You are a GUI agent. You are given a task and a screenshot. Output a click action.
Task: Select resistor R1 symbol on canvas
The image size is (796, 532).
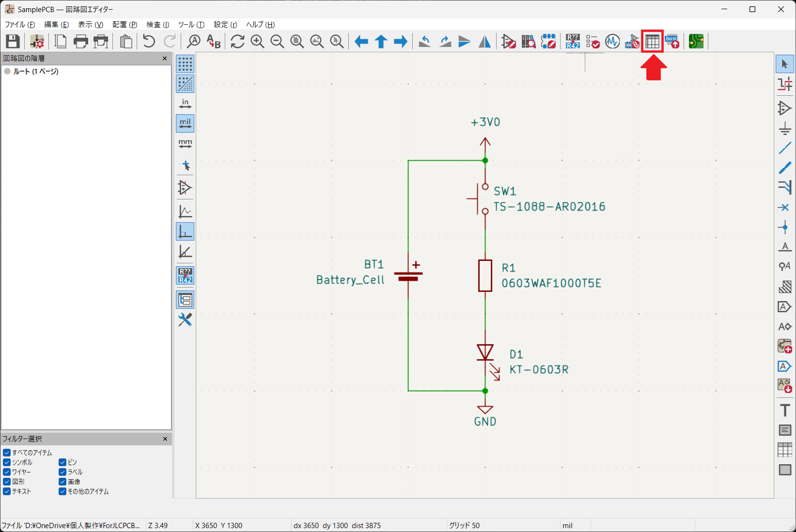point(485,275)
